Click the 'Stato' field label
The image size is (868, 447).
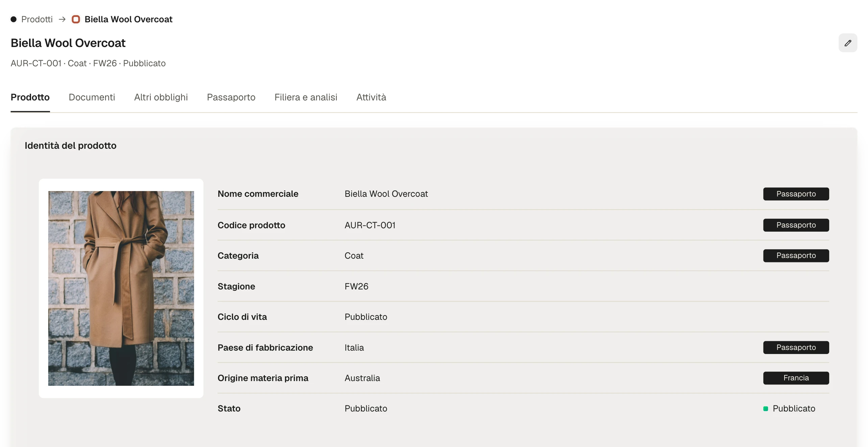click(x=229, y=408)
